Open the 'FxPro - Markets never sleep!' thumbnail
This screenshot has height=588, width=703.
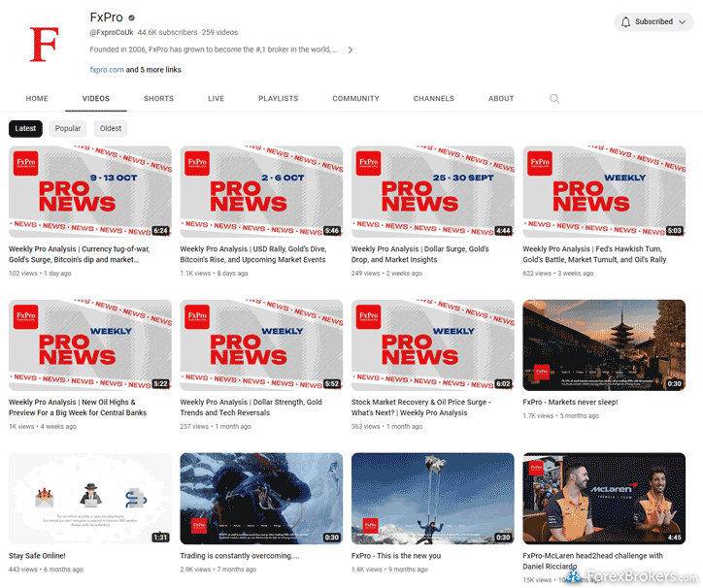603,344
